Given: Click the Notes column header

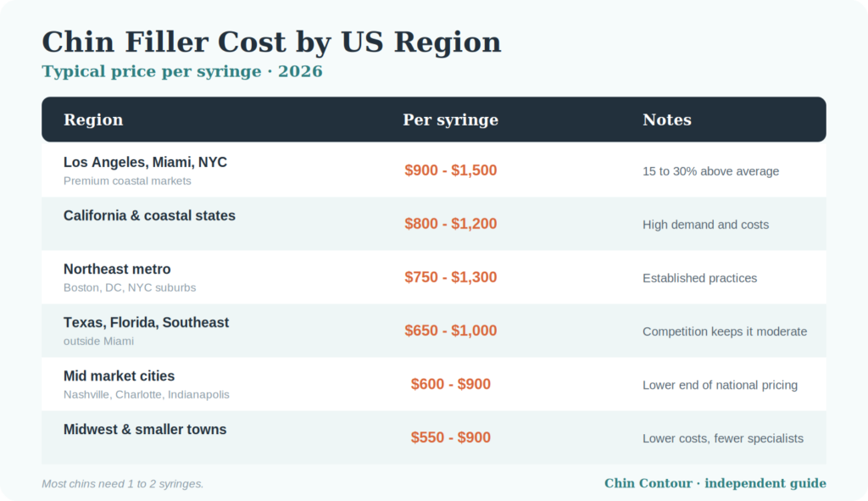Looking at the screenshot, I should [666, 120].
